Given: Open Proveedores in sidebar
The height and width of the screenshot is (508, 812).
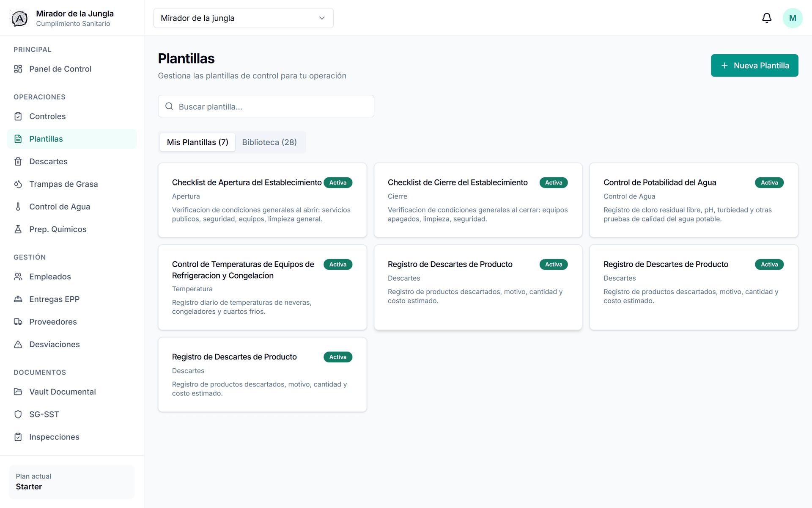Looking at the screenshot, I should point(72,322).
